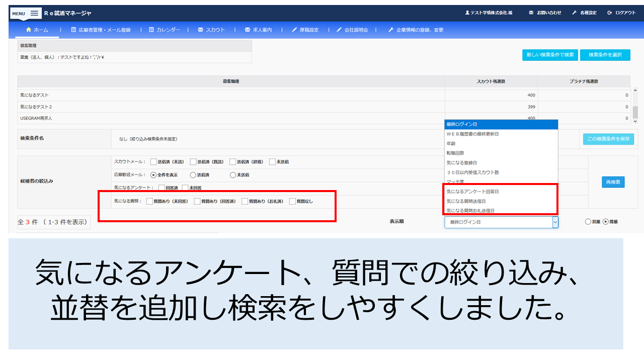This screenshot has height=362, width=644.
Task: Click この検索条件を保存 button
Action: pyautogui.click(x=609, y=139)
